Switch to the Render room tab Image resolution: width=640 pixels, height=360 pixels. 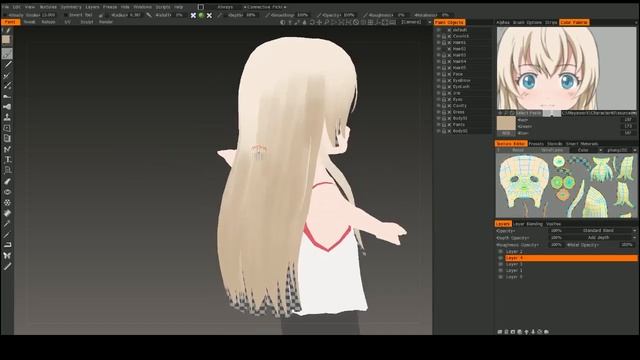[x=106, y=22]
